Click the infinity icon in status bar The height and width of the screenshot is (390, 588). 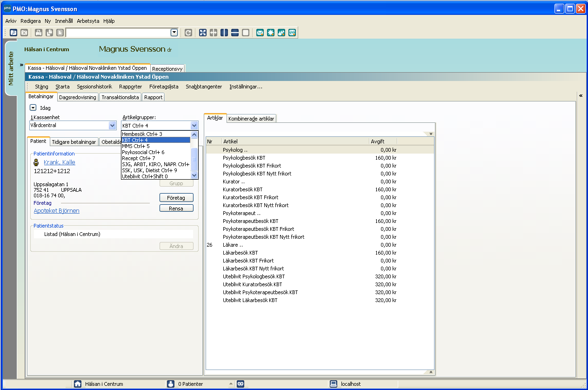point(241,384)
